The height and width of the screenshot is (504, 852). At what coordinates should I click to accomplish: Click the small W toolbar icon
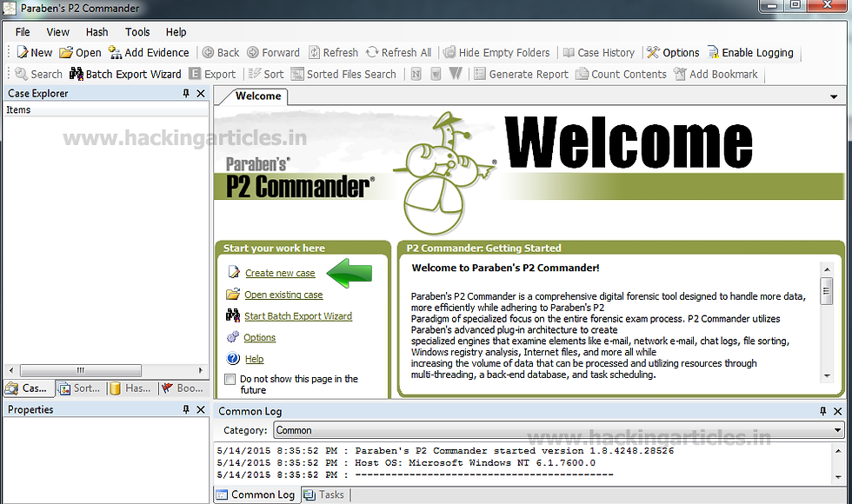pos(436,75)
